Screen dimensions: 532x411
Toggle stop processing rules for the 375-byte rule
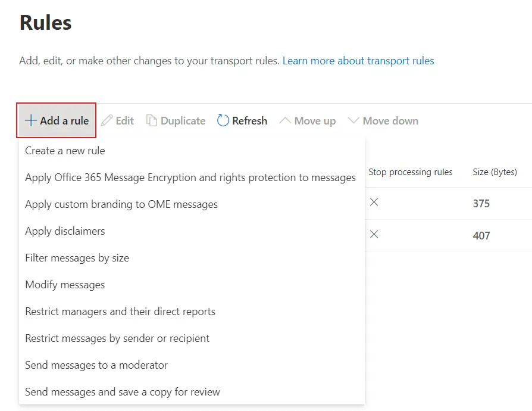pos(374,202)
